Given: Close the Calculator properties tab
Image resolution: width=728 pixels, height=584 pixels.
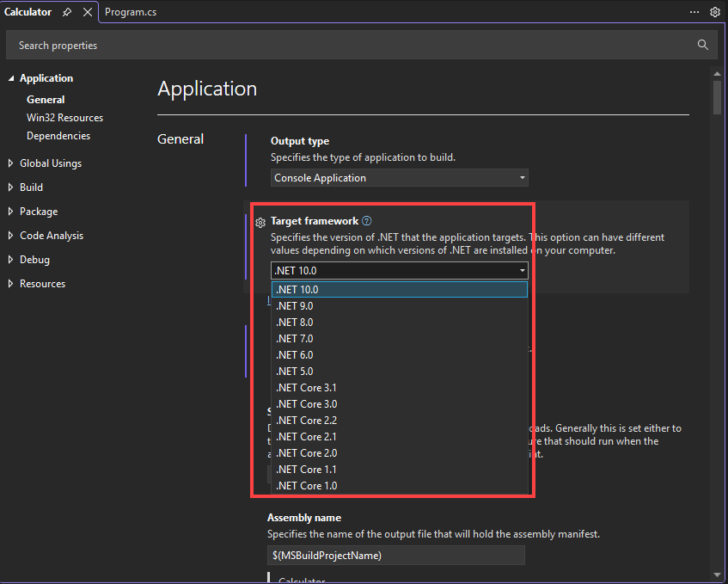Looking at the screenshot, I should pos(87,12).
